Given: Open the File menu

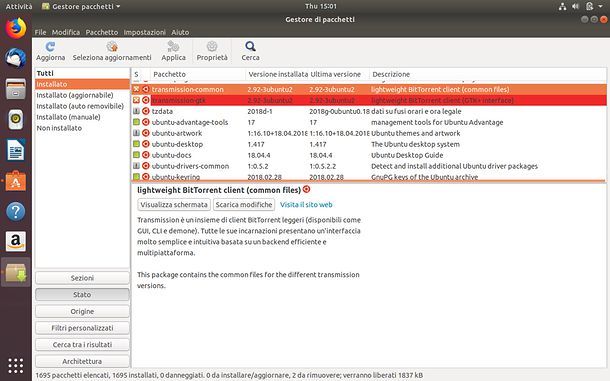Looking at the screenshot, I should pyautogui.click(x=40, y=32).
